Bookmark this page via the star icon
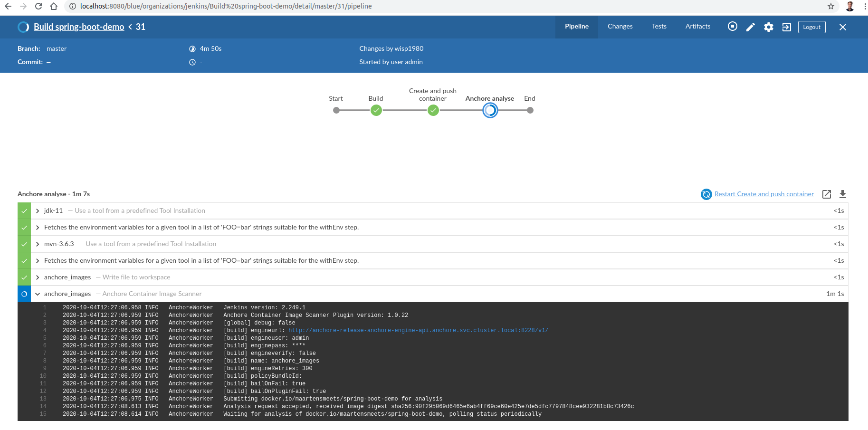Screen dimensions: 868x430 coord(831,6)
